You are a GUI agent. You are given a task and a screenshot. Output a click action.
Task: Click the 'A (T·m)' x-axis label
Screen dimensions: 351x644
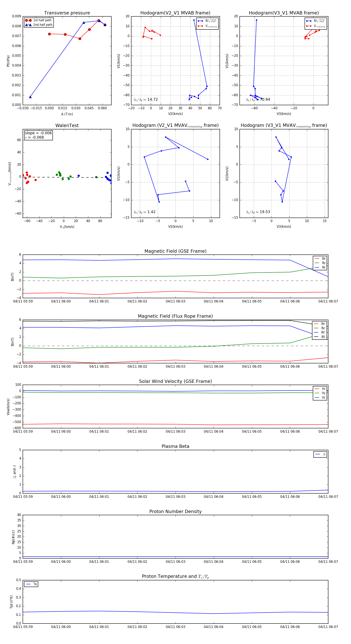(x=67, y=114)
